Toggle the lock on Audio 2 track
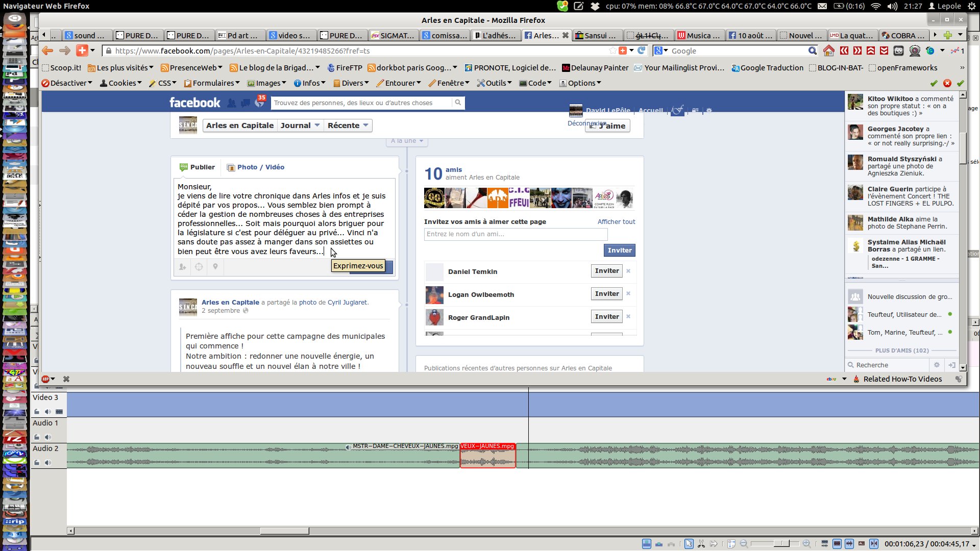The image size is (980, 551). (x=37, y=463)
